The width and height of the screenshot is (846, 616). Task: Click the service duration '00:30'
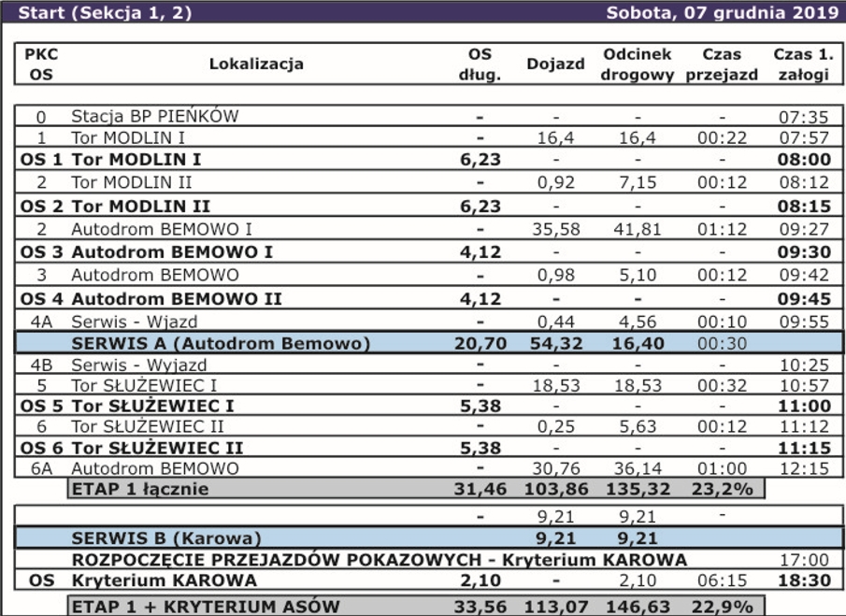[x=722, y=343]
